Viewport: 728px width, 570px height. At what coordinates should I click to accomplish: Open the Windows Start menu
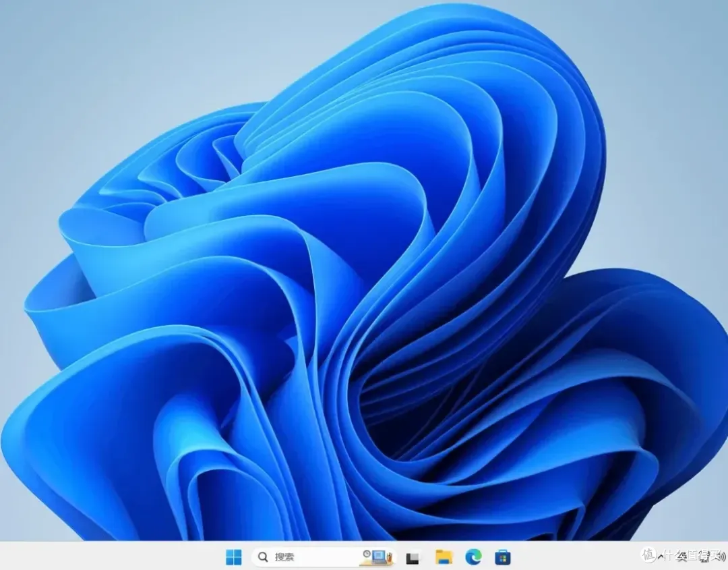(233, 557)
